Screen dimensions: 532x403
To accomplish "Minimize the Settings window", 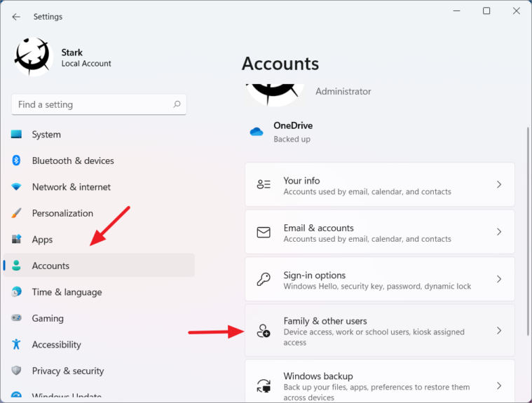I will coord(457,11).
